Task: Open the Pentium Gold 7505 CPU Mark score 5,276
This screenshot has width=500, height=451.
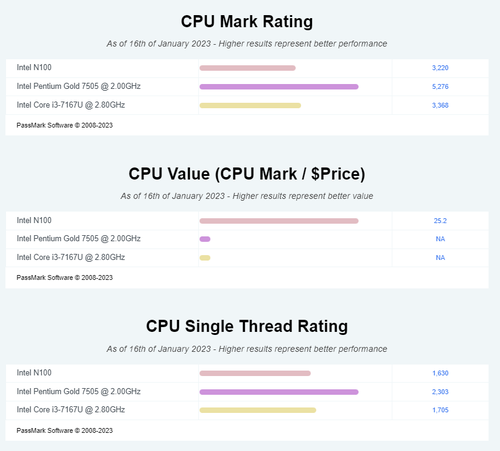Action: pyautogui.click(x=440, y=87)
